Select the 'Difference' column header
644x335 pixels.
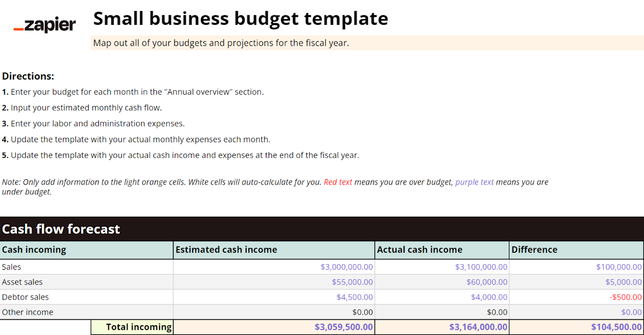577,250
